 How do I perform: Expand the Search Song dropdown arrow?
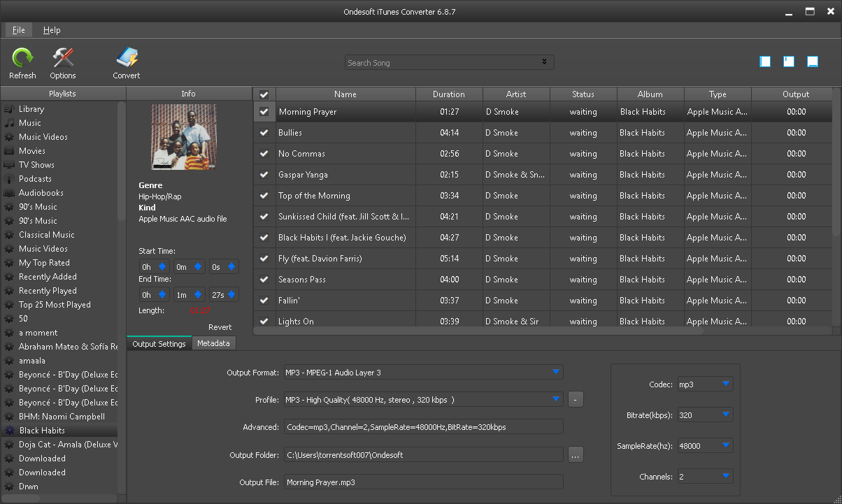(x=544, y=62)
